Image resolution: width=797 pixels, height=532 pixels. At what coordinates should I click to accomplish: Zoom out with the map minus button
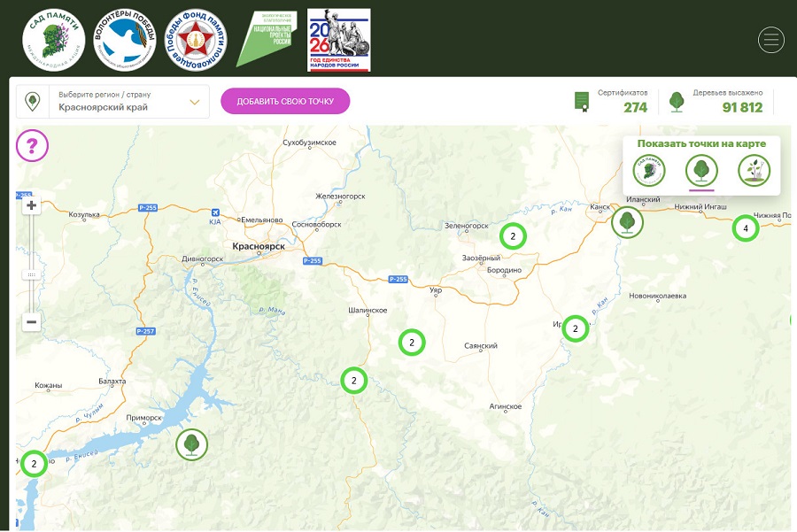(32, 322)
